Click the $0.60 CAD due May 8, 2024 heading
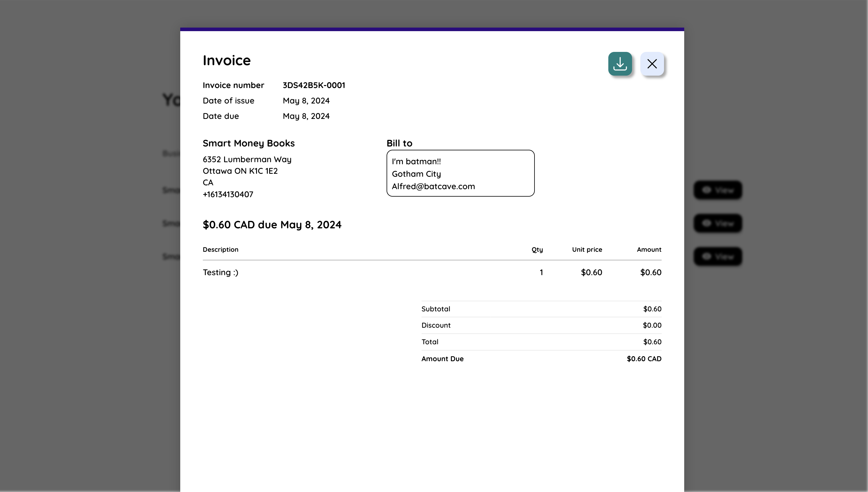 (272, 225)
